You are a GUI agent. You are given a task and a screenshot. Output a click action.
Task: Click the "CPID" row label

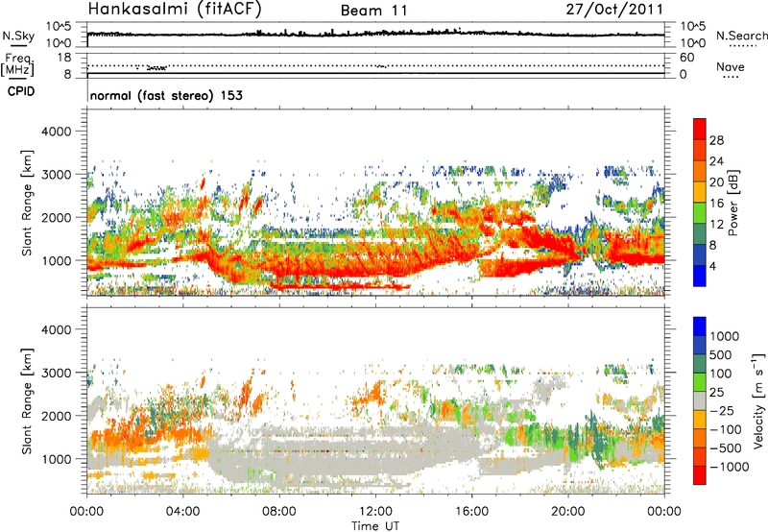click(x=21, y=91)
